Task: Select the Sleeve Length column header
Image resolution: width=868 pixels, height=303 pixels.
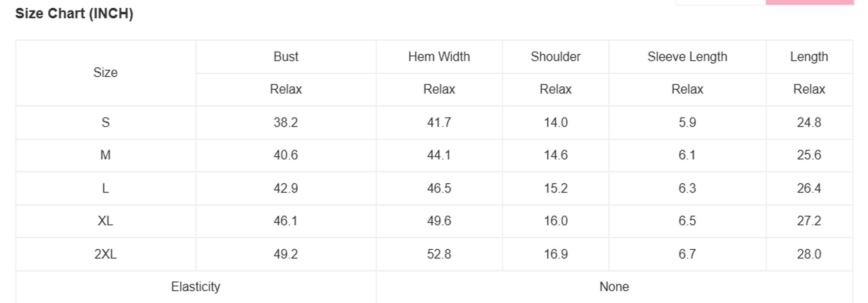Action: 687,57
